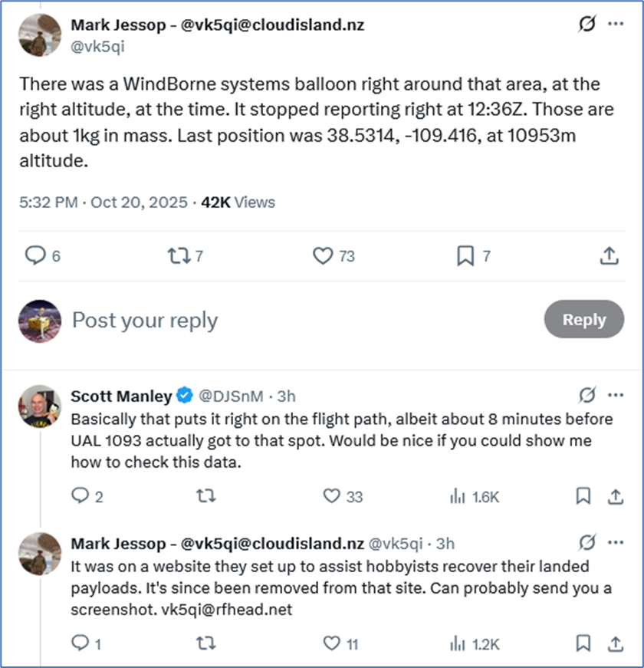Share the main post via share icon

(609, 256)
